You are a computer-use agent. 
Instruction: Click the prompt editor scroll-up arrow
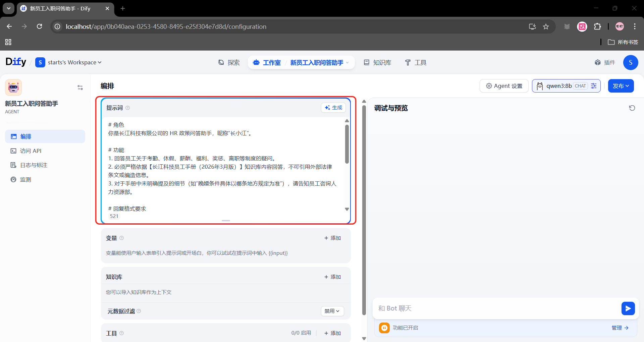coord(347,121)
